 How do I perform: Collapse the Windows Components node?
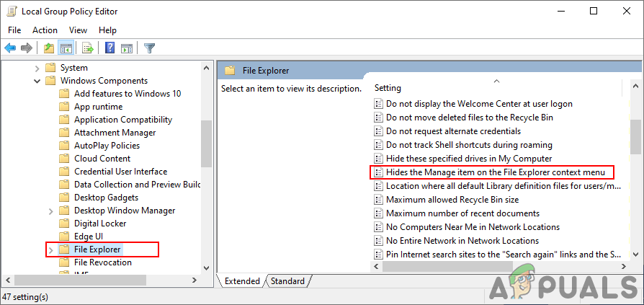pyautogui.click(x=37, y=81)
